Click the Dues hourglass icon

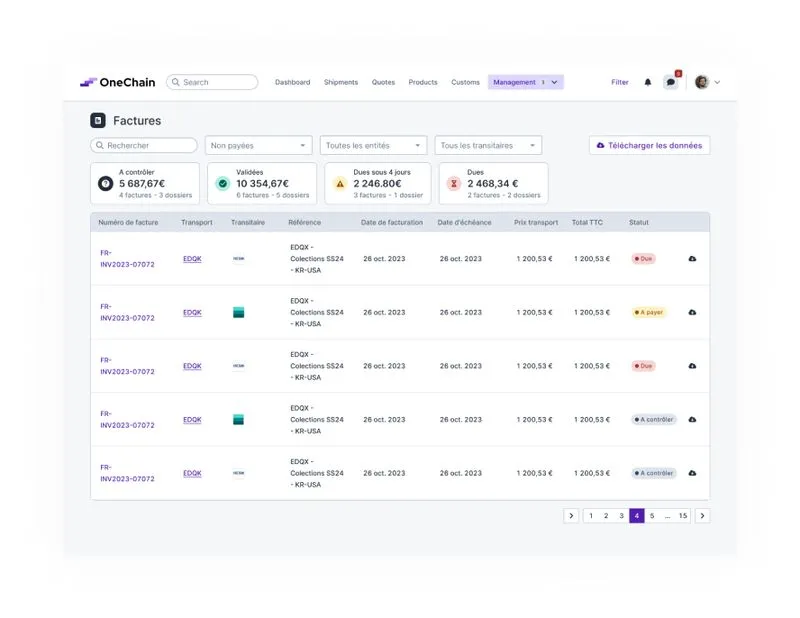454,184
